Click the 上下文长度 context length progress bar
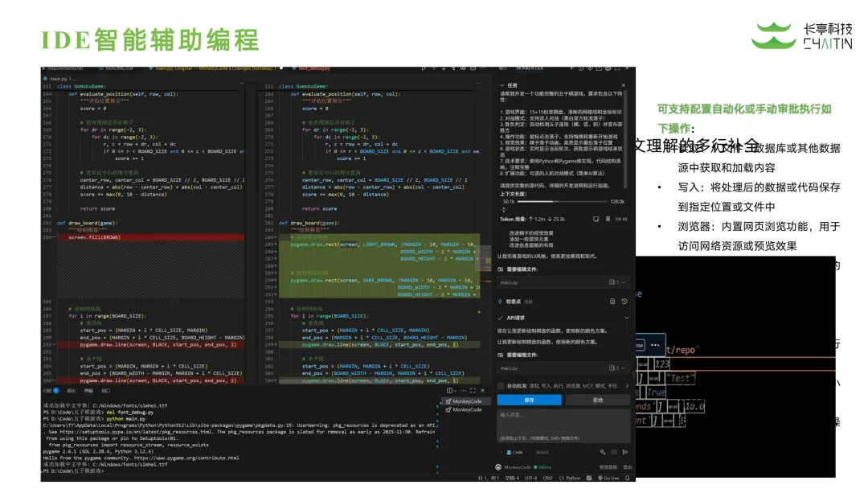Screen dimensions: 868x489 [x=562, y=202]
